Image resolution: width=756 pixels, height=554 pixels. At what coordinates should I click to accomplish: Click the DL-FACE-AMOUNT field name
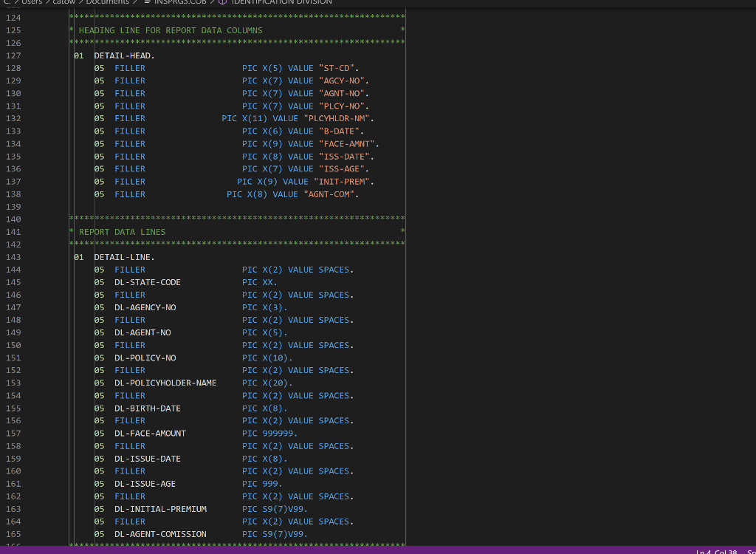coord(150,434)
